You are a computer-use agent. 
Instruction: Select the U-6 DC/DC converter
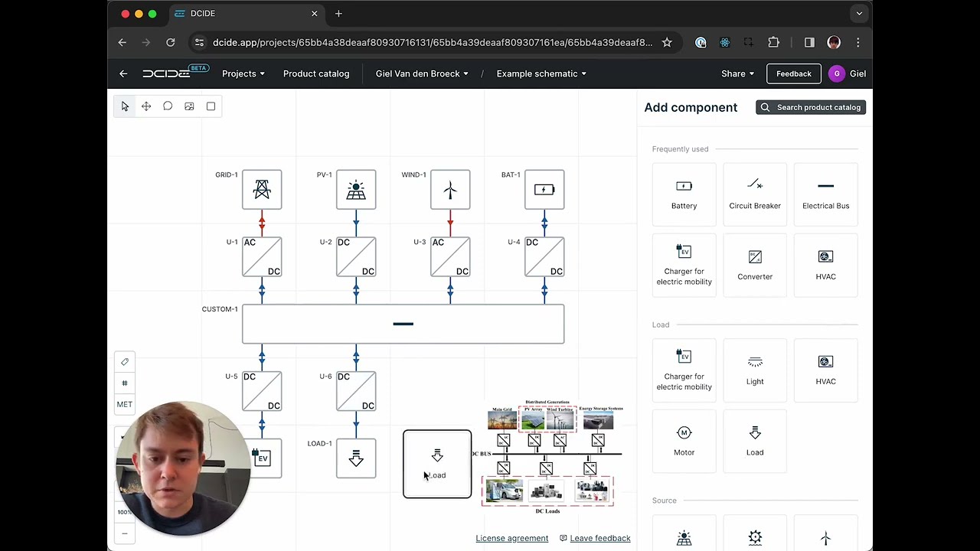pos(356,391)
